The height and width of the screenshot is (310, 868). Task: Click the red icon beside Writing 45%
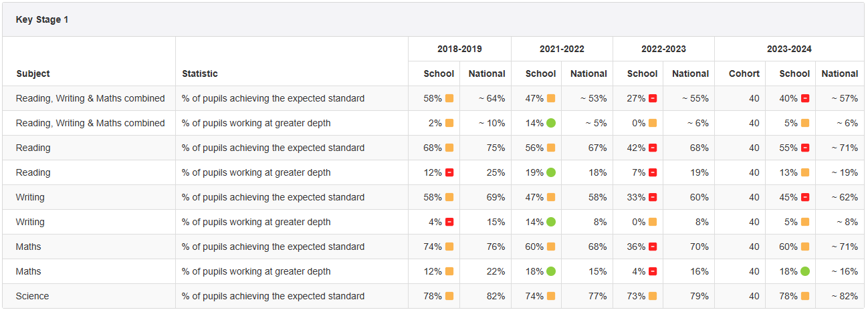[805, 197]
